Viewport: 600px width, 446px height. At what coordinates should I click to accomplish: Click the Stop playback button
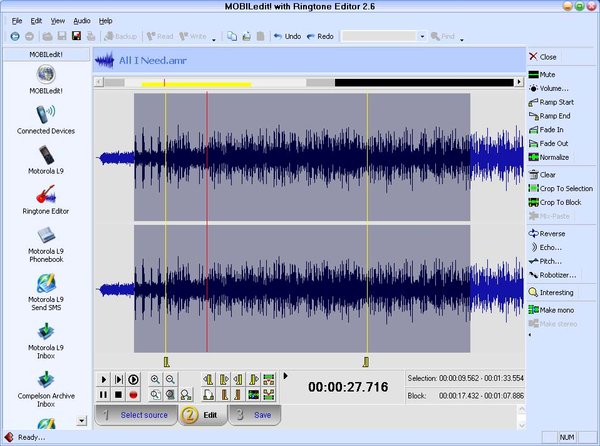click(x=118, y=395)
